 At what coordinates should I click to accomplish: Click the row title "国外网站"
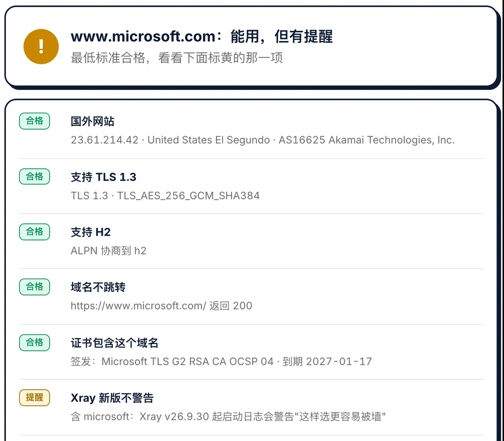pos(92,122)
